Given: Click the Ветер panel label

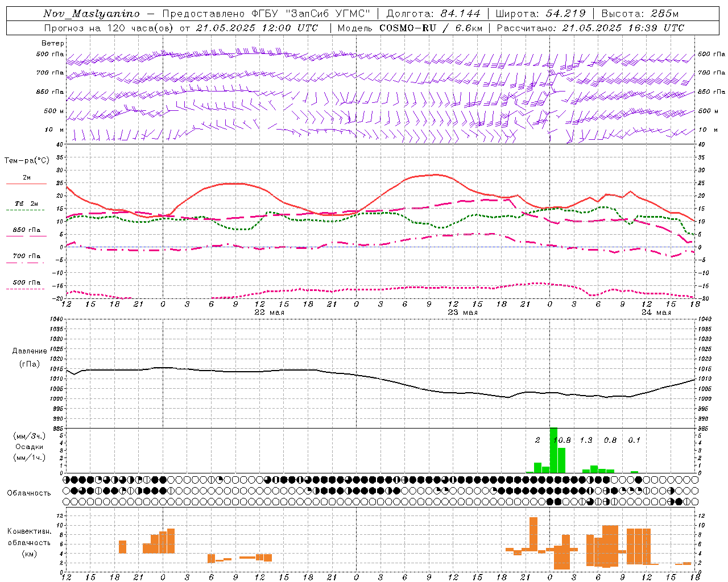Looking at the screenshot, I should pos(53,43).
